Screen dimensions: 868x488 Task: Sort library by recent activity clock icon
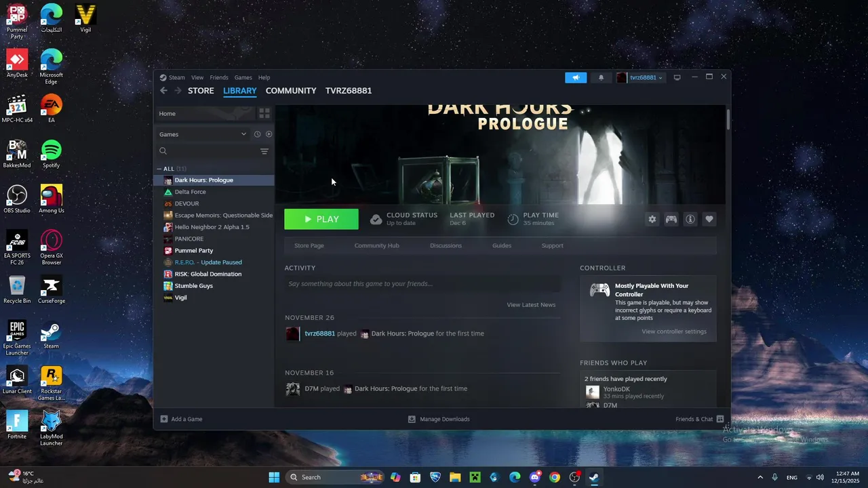click(257, 134)
